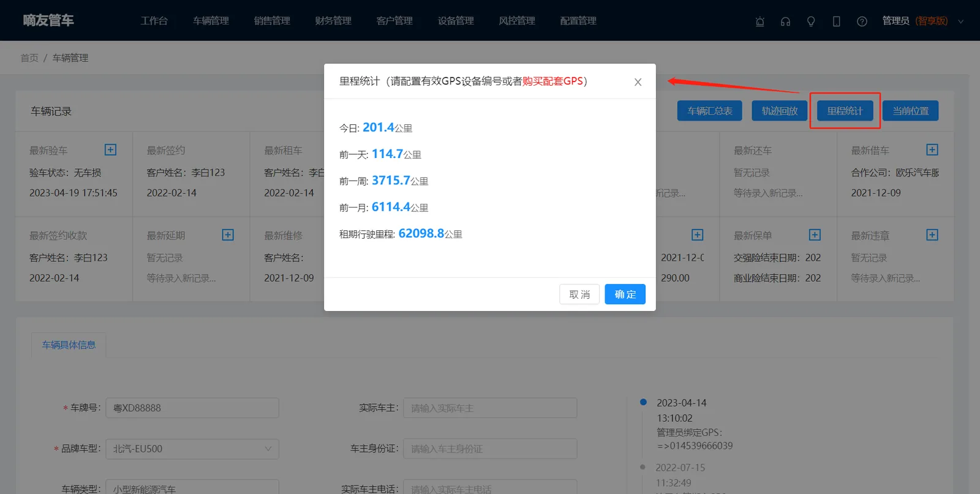Go to 首页 via breadcrumb
Image resolution: width=980 pixels, height=494 pixels.
[29, 58]
